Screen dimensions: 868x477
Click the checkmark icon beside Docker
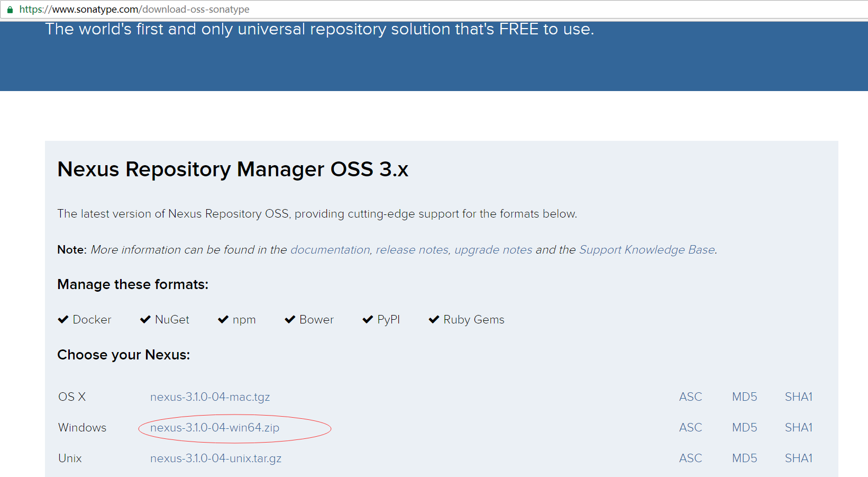[x=63, y=319]
